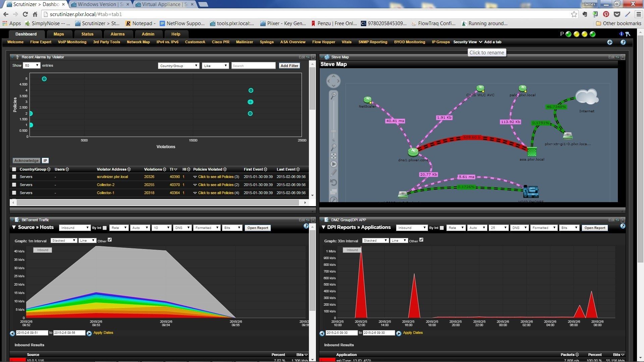Click Open Report in the DPI Applications gadget
Screen dimensions: 644x362
(595, 228)
